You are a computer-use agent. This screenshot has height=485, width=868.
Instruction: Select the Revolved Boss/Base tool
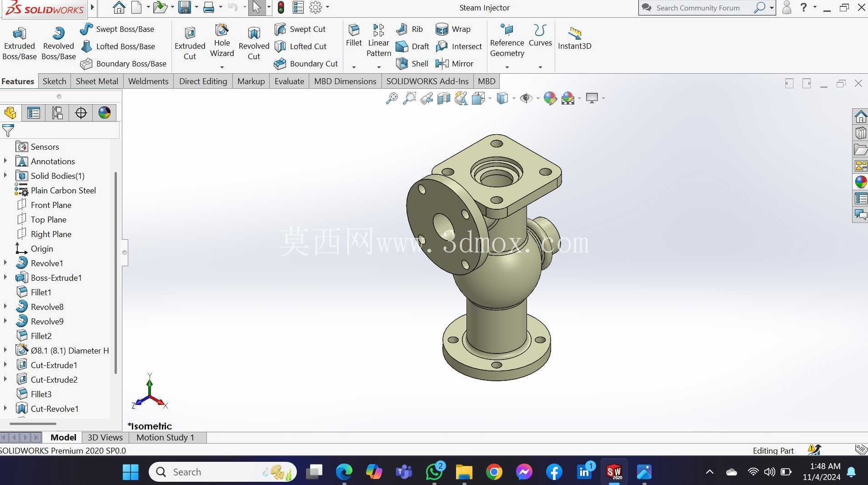(58, 44)
